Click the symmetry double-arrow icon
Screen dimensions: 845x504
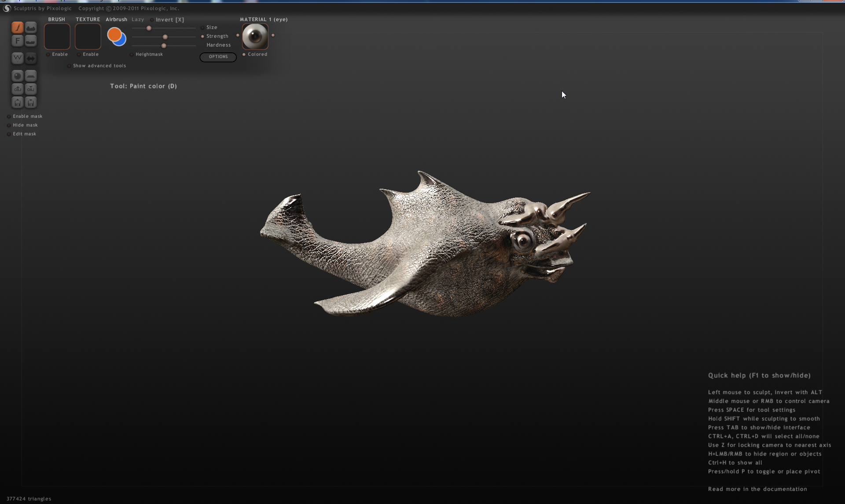click(30, 58)
